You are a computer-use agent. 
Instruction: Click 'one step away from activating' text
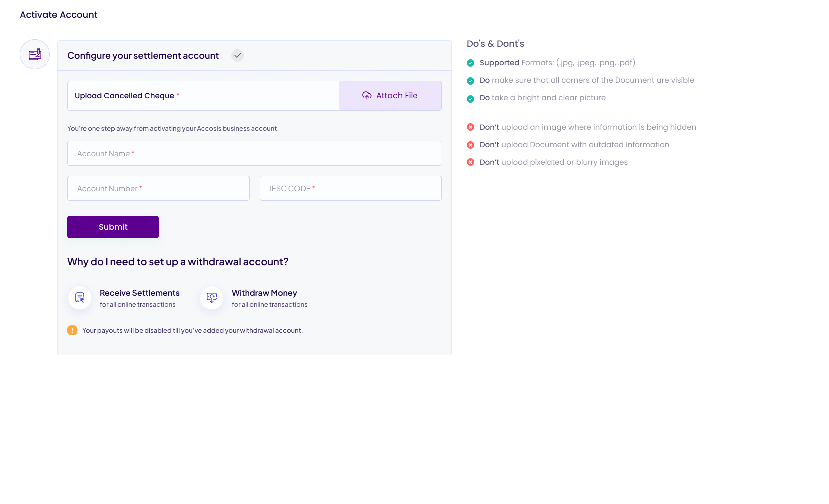pyautogui.click(x=173, y=128)
